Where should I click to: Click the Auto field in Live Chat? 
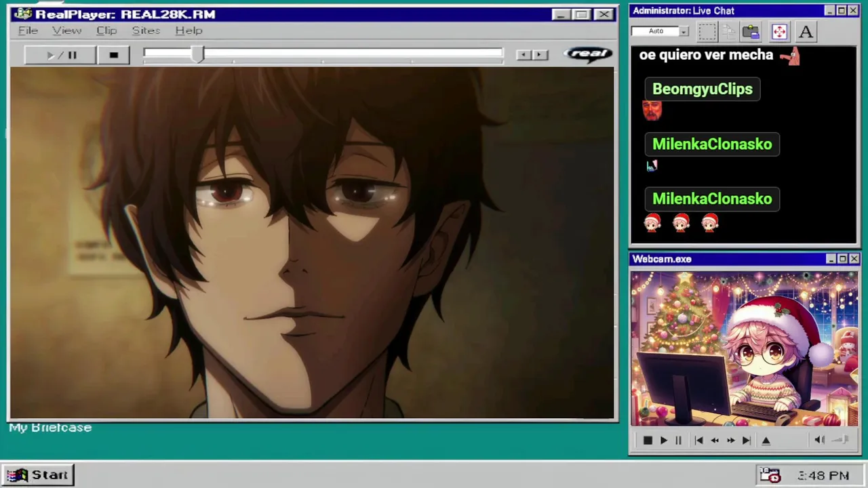656,31
